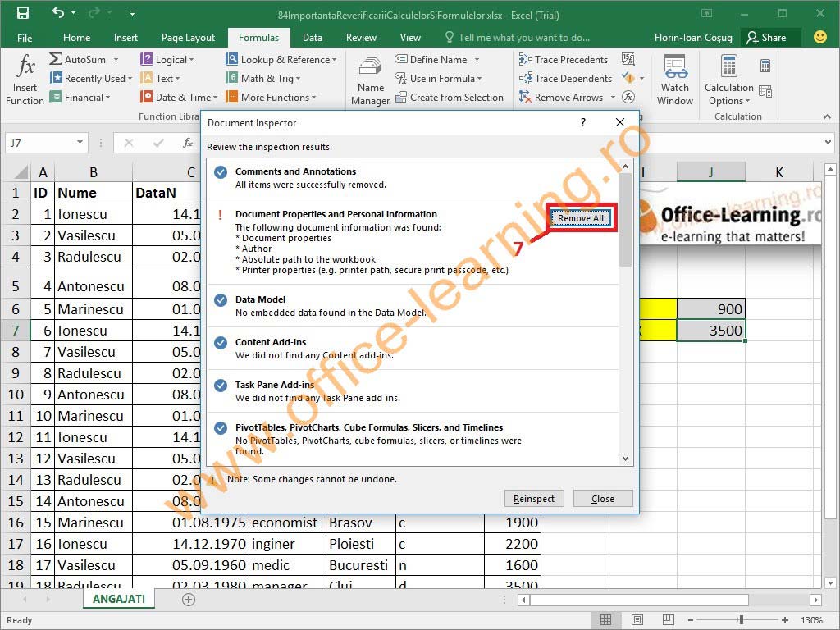The height and width of the screenshot is (630, 840).
Task: Click Remove All in Document Inspector
Action: click(581, 218)
